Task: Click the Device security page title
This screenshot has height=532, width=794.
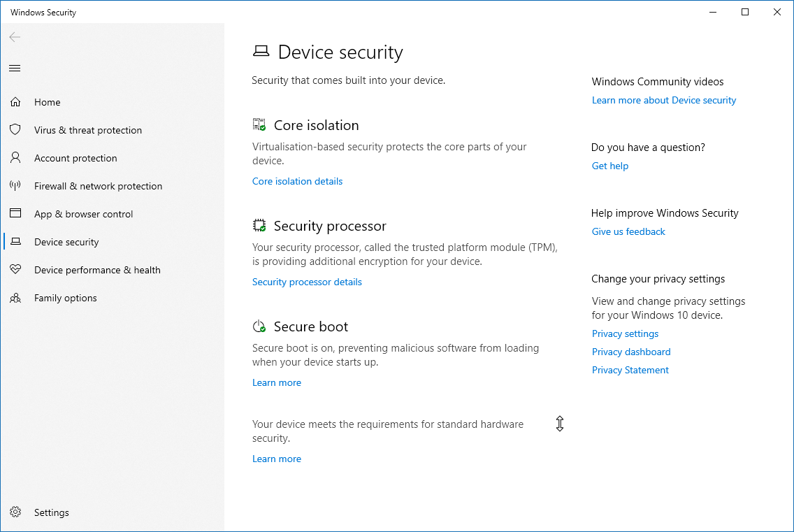Action: coord(340,52)
